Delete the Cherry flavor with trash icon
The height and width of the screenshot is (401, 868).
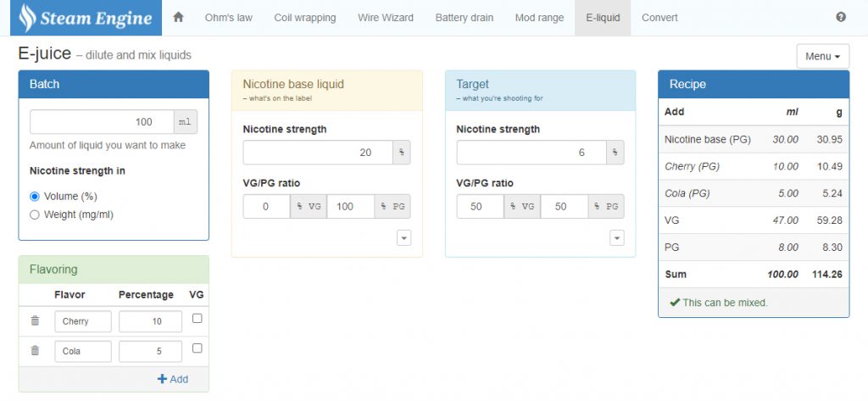[x=35, y=321]
